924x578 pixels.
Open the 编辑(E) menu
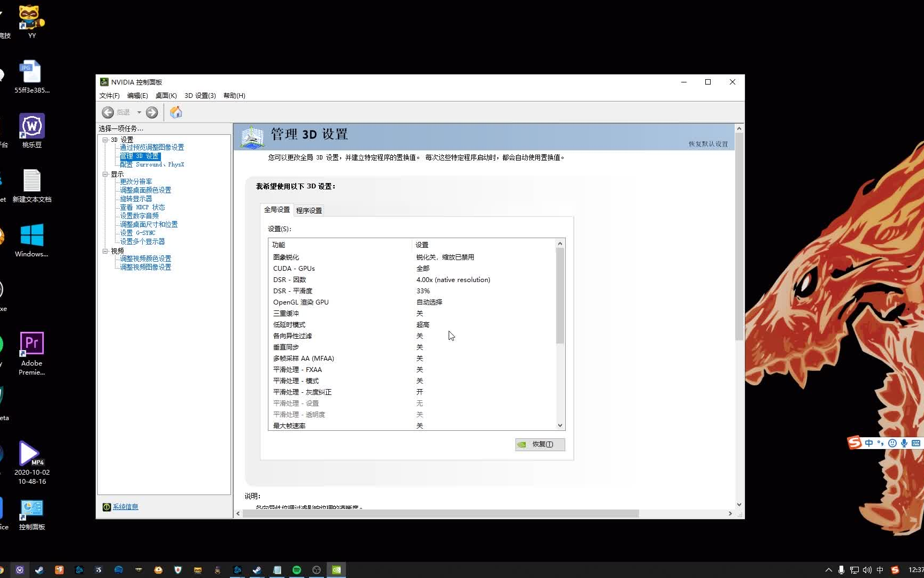(137, 96)
